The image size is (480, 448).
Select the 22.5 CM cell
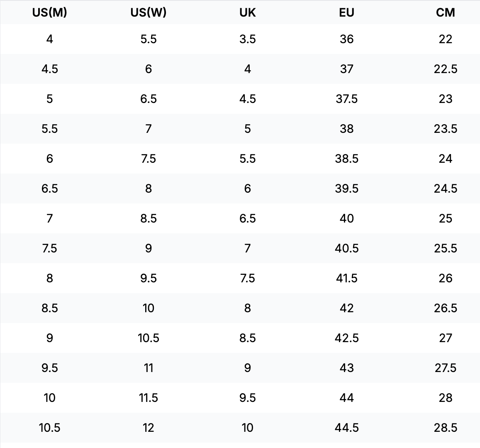[446, 69]
